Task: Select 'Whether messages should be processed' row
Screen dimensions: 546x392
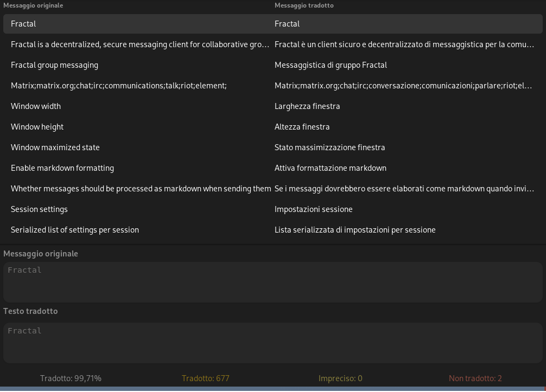Action: [x=141, y=189]
